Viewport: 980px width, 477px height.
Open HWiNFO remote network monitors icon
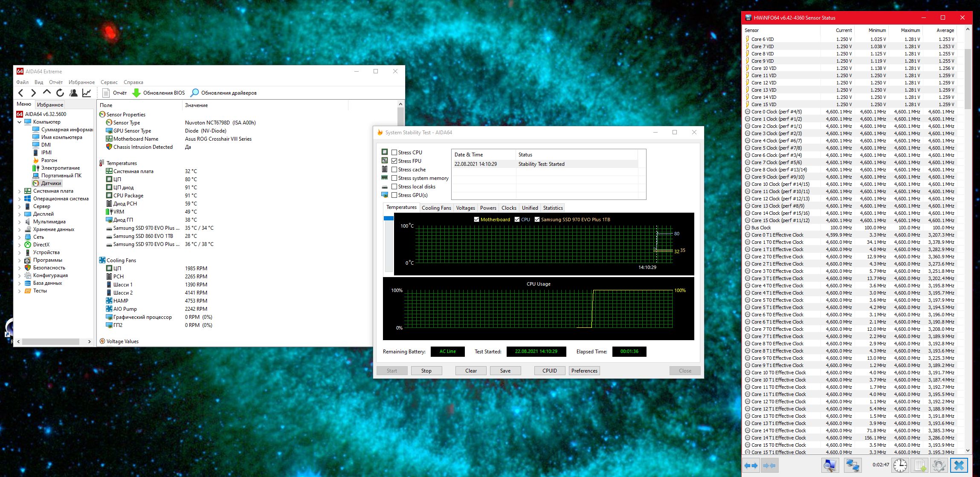pos(852,465)
